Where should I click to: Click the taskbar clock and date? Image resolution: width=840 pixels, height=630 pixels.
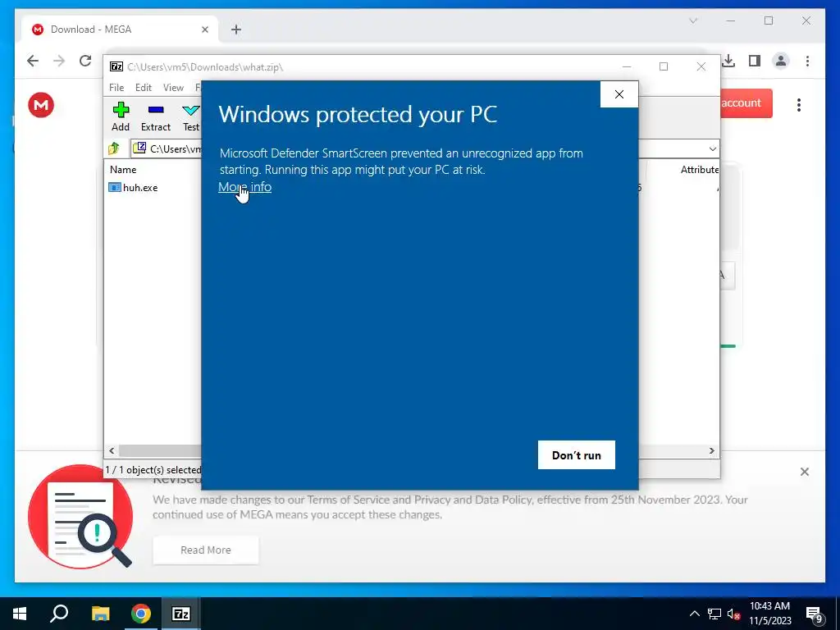click(x=769, y=614)
